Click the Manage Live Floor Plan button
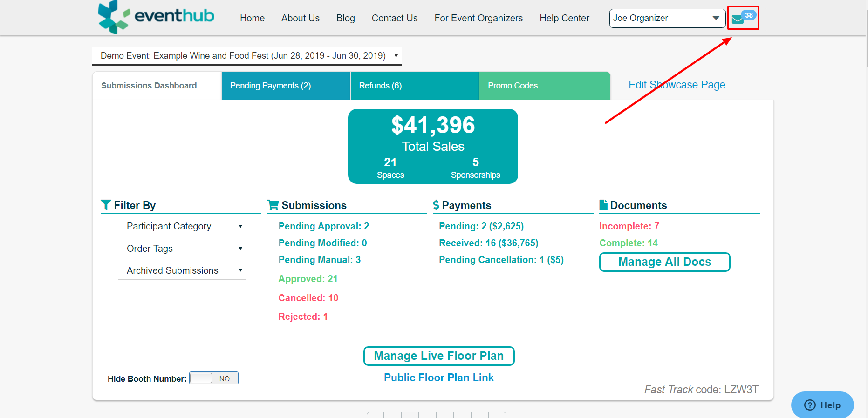Viewport: 868px width, 418px height. pyautogui.click(x=439, y=356)
